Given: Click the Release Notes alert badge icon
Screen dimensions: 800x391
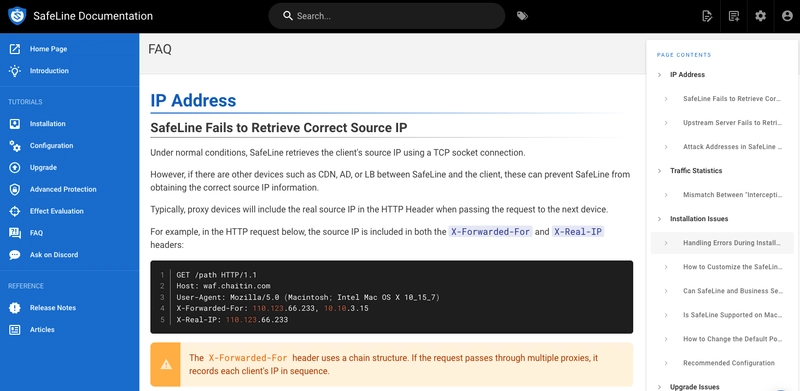Looking at the screenshot, I should point(15,308).
